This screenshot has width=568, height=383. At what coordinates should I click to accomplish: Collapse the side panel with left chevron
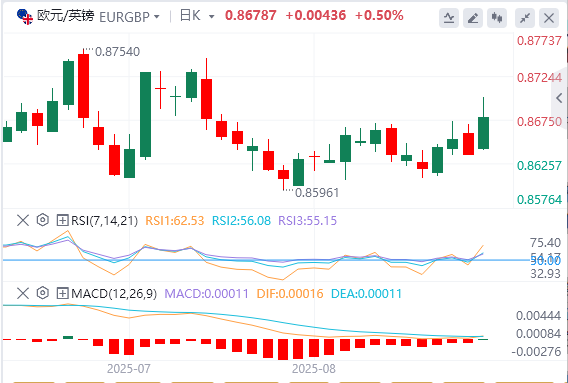pyautogui.click(x=559, y=98)
